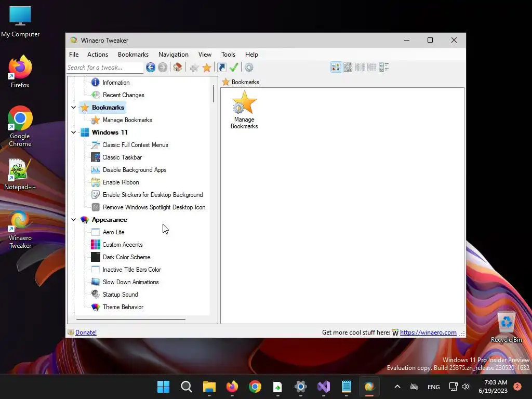Go to the Home page icon
The height and width of the screenshot is (399, 532).
tap(178, 67)
